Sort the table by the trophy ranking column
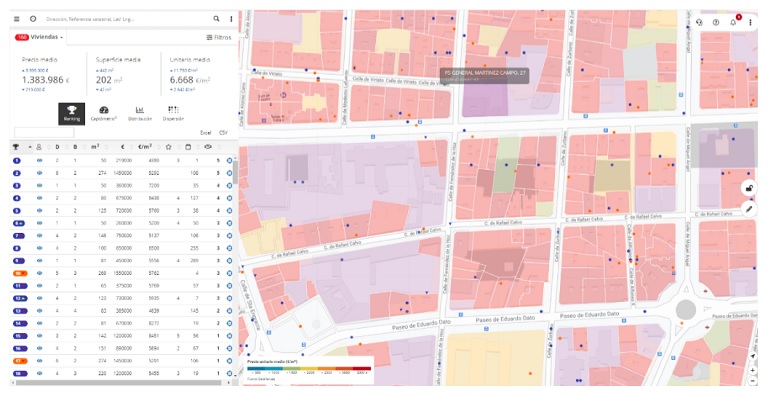768x397 pixels. click(x=16, y=147)
